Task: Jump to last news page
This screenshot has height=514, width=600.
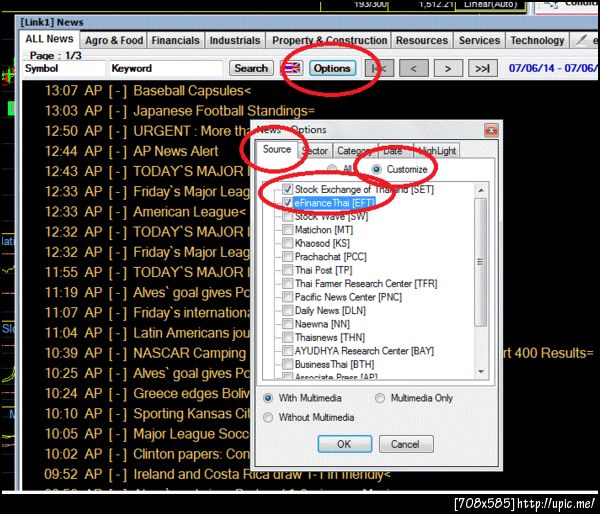Action: point(483,69)
